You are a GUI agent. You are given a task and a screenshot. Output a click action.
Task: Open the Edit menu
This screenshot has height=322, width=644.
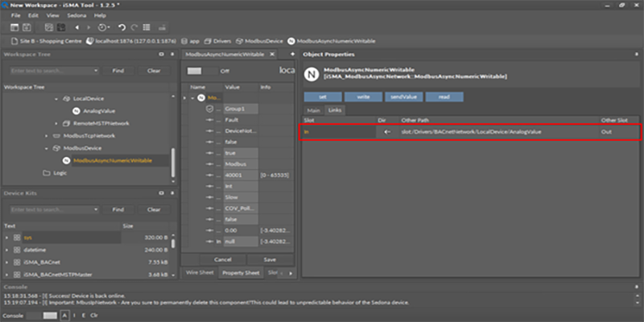33,15
